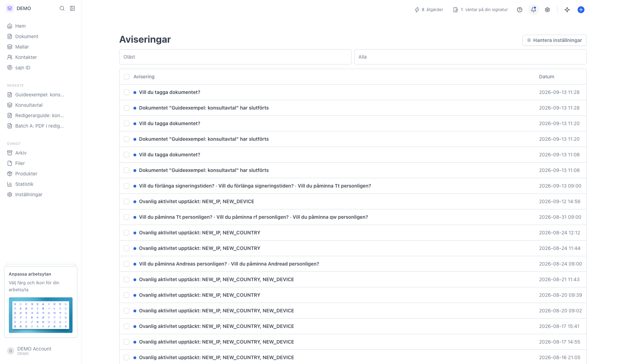Click the lightning bolt åtgärder icon
The image size is (624, 364).
[x=417, y=10]
